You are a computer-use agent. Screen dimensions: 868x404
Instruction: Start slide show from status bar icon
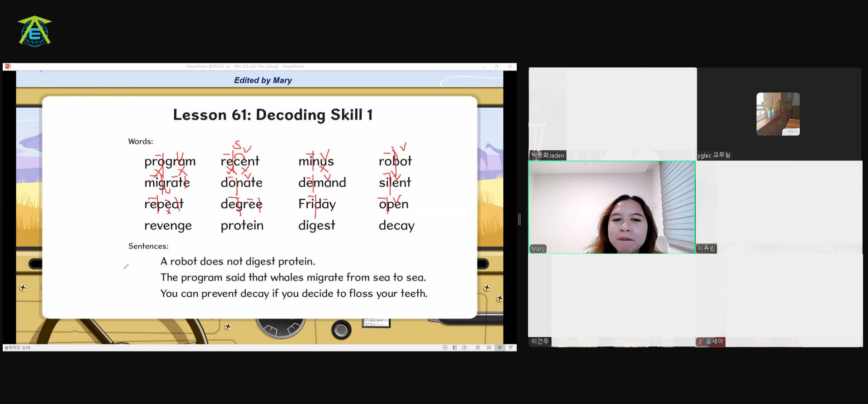click(511, 347)
